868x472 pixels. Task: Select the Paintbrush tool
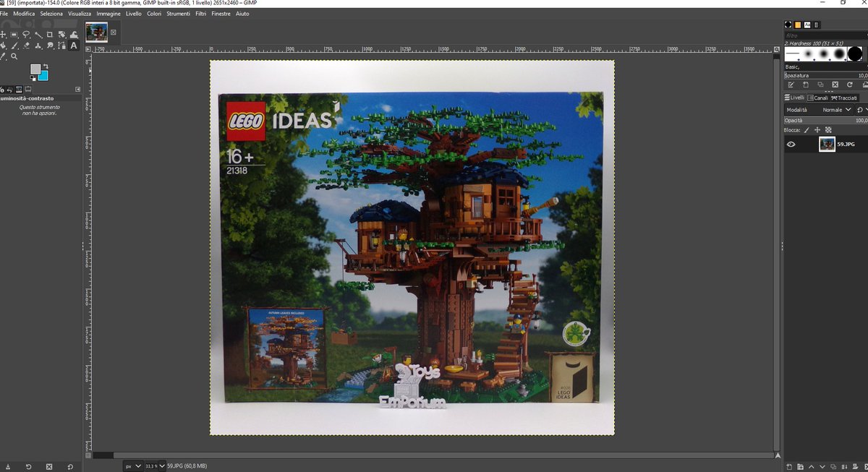click(14, 46)
